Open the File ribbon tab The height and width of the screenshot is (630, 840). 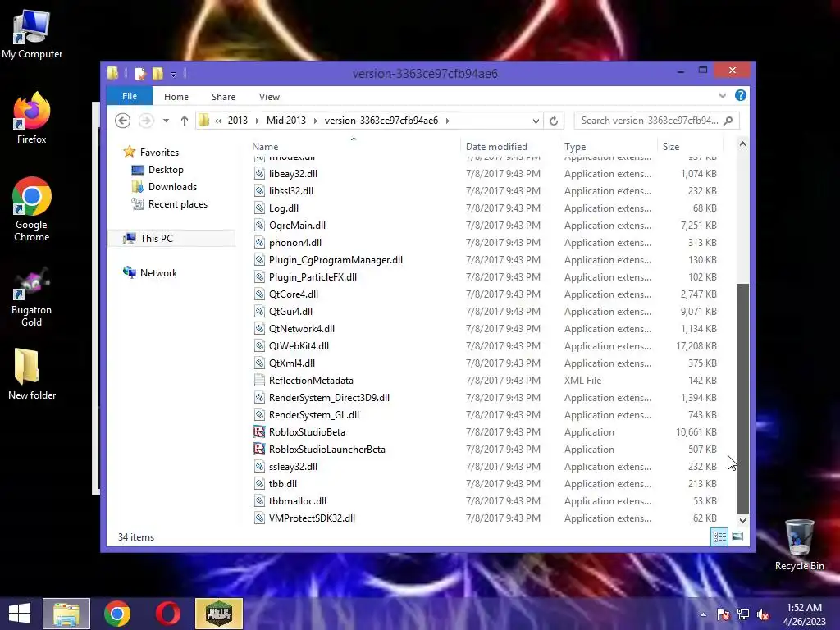click(x=130, y=96)
